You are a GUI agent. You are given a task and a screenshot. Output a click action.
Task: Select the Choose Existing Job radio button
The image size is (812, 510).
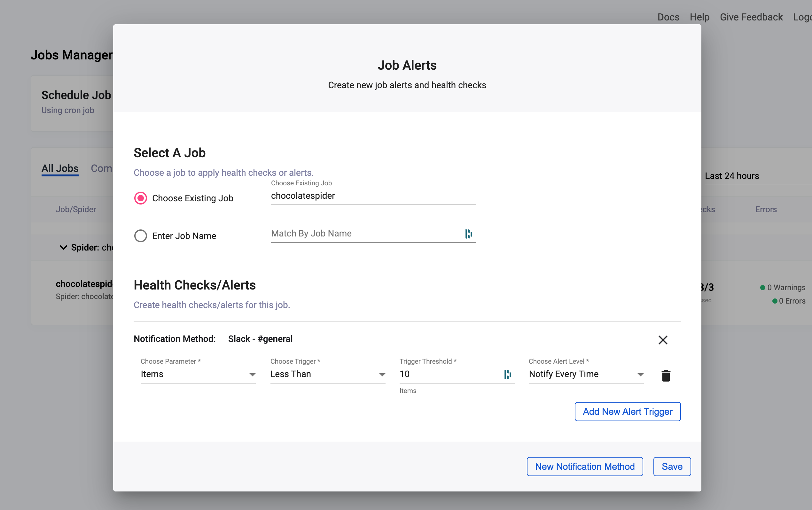click(141, 198)
